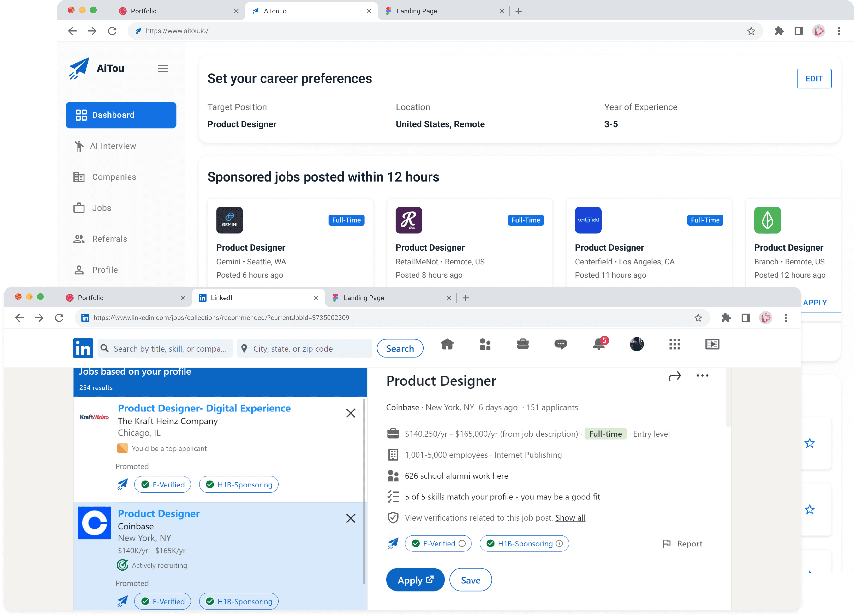854x616 pixels.
Task: Click E-Verified info badge in job details
Action: (438, 543)
